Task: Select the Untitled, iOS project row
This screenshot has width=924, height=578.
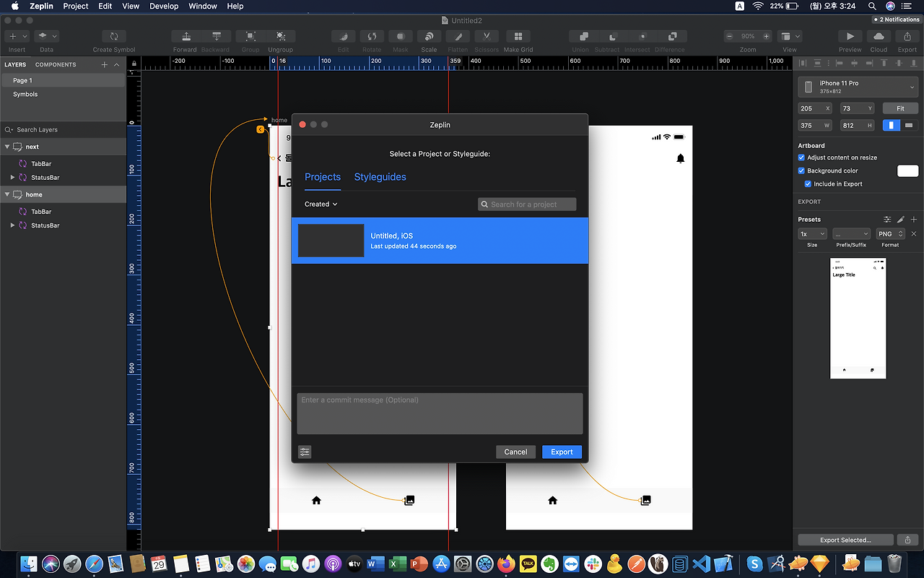Action: point(440,241)
